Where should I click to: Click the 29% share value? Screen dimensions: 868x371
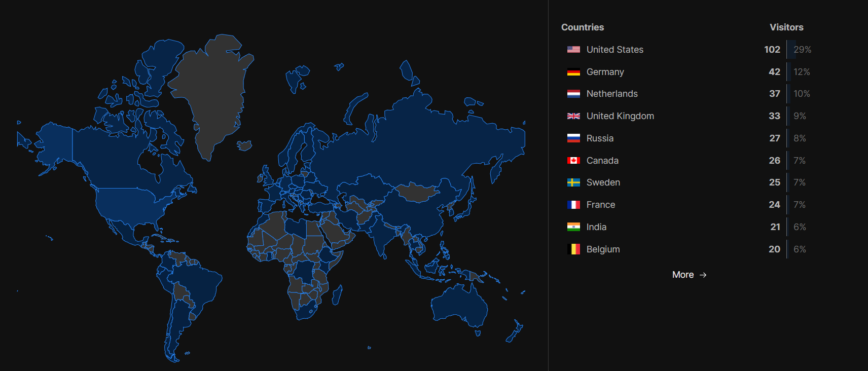[x=803, y=50]
